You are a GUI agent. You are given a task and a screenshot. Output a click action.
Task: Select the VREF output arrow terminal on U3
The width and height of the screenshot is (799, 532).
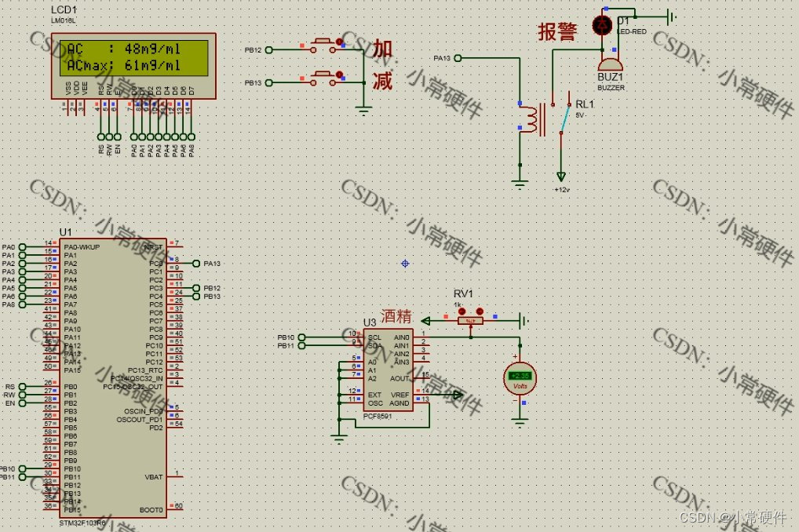pos(458,395)
